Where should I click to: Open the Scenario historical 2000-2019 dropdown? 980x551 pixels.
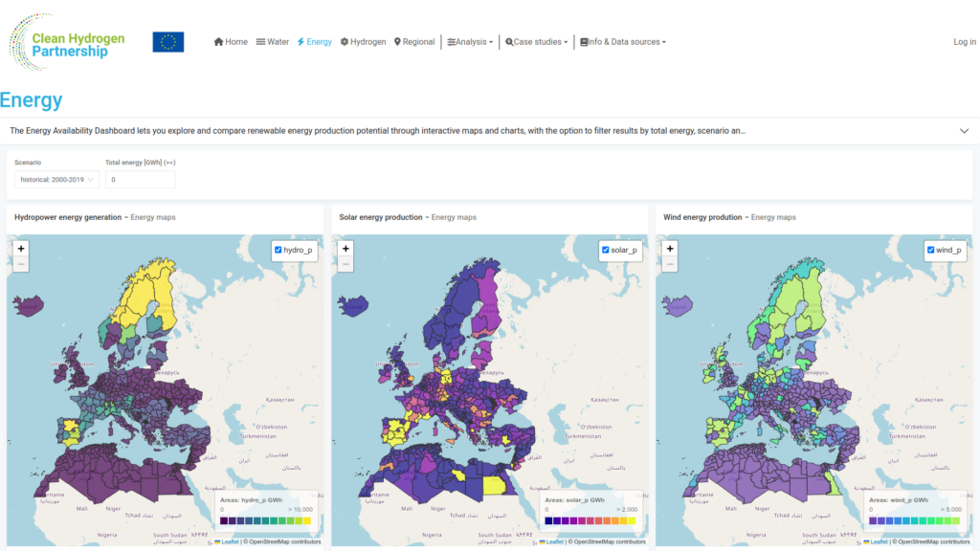(56, 179)
